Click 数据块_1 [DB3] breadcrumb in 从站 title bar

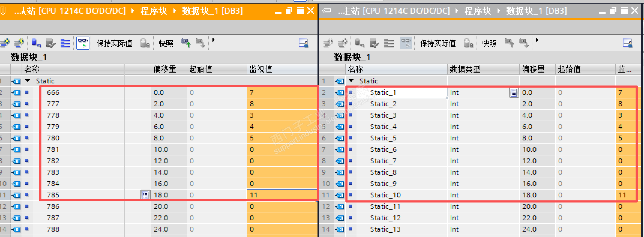click(212, 11)
